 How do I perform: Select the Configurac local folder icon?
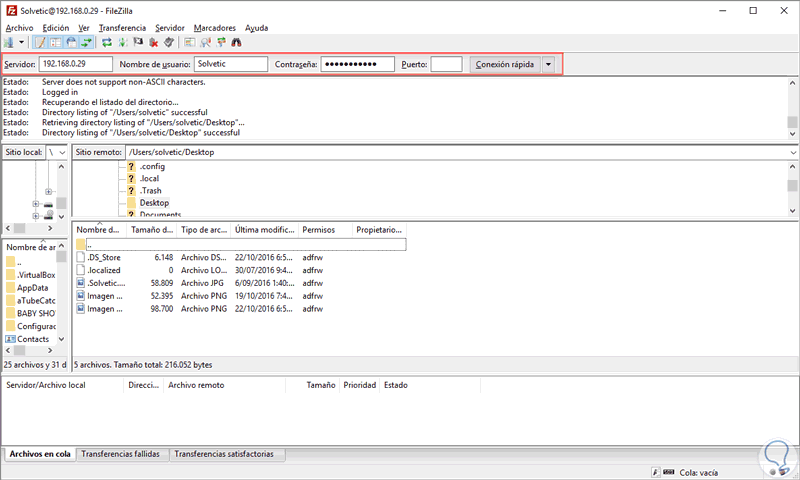[11, 326]
